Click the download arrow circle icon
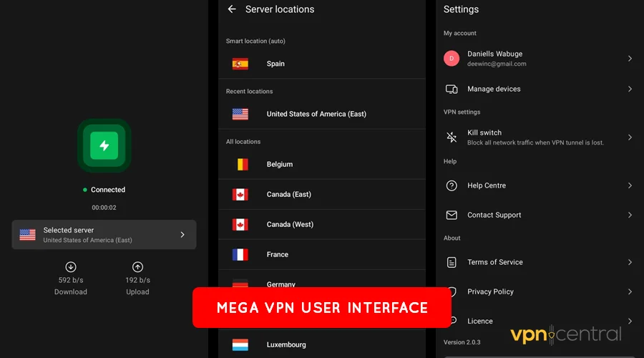The image size is (644, 358). (71, 267)
